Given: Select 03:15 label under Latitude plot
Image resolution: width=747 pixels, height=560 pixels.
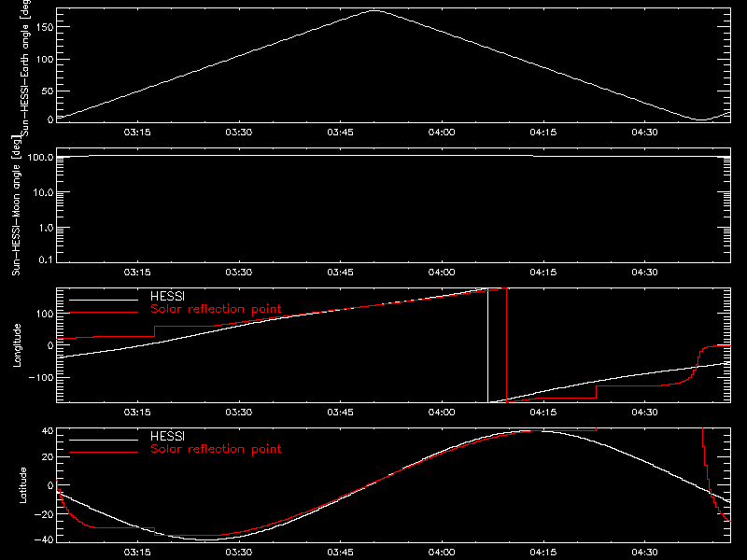Looking at the screenshot, I should point(137,552).
